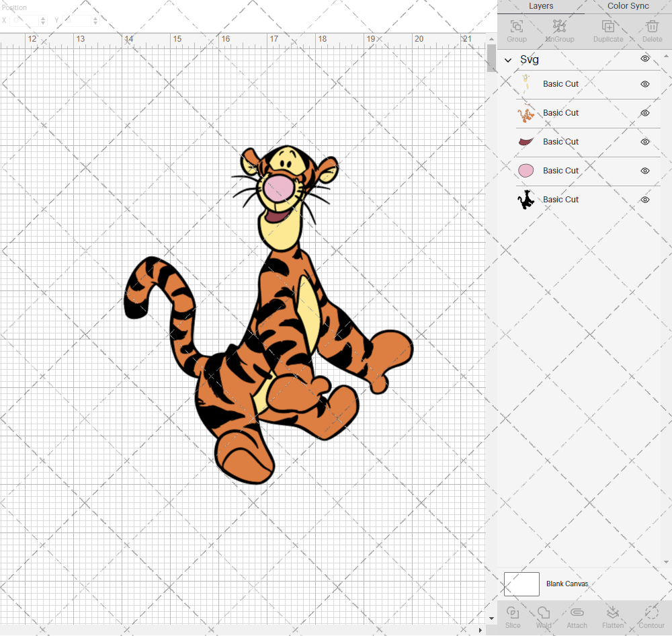This screenshot has width=672, height=636.
Task: Click the Svg group name
Action: click(530, 60)
